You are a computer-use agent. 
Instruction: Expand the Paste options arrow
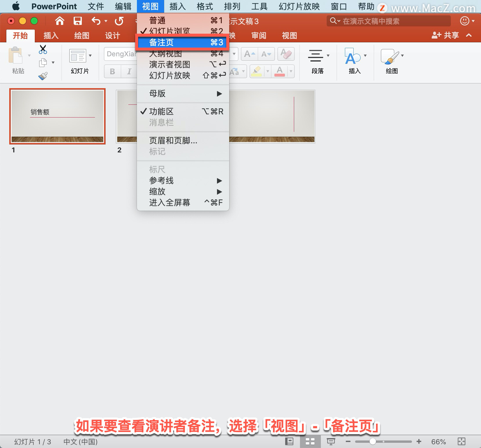click(29, 55)
